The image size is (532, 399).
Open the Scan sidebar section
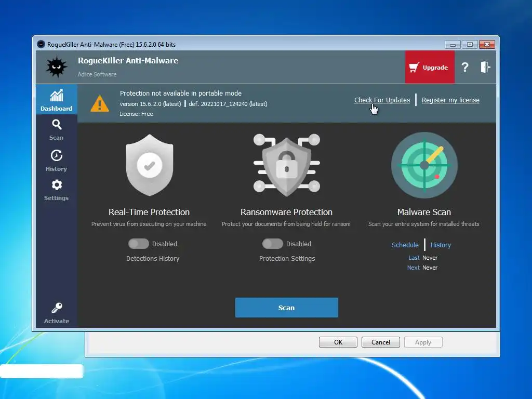click(56, 129)
